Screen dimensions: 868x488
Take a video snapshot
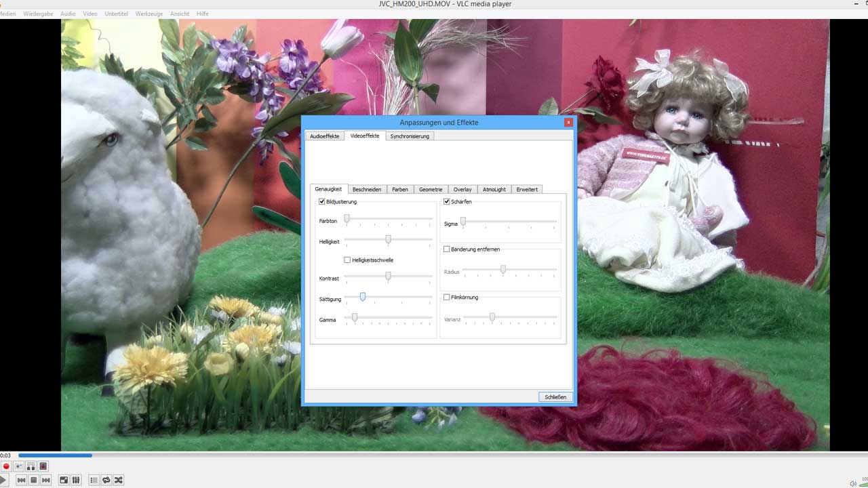[19, 466]
